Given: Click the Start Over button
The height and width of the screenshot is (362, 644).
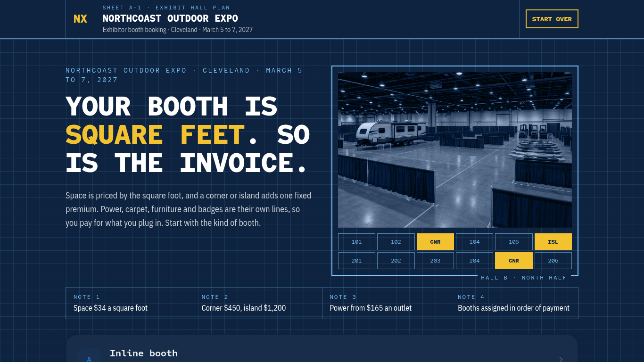Looking at the screenshot, I should coord(552,19).
